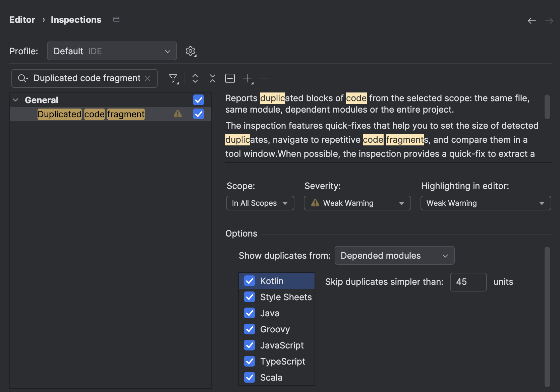560x392 pixels.
Task: Clear the search query with the X
Action: (148, 78)
